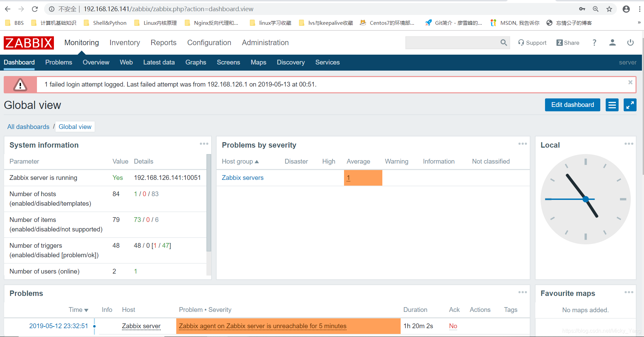Screen dimensions: 644x337
Task: Open the 忘情公子的博客 bookmark
Action: tap(569, 23)
